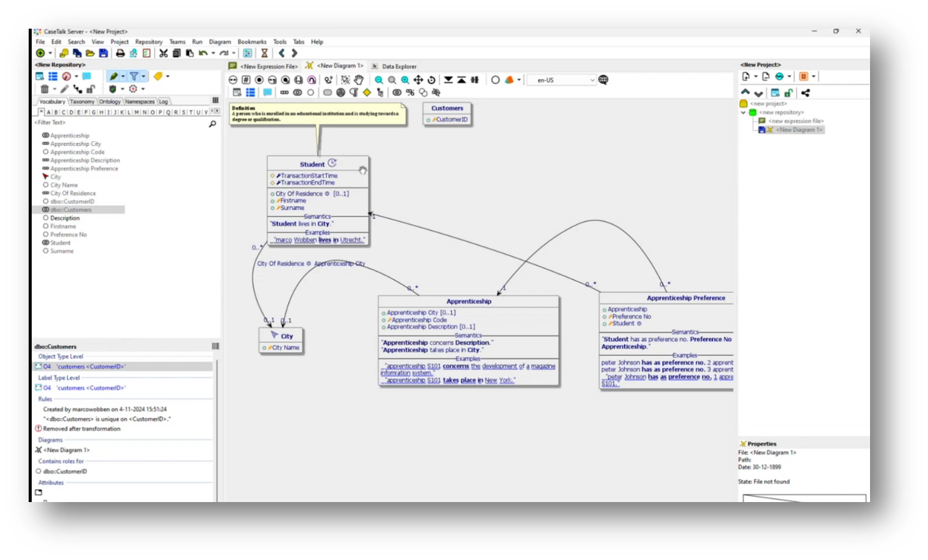Open the Repository menu

[x=149, y=42]
